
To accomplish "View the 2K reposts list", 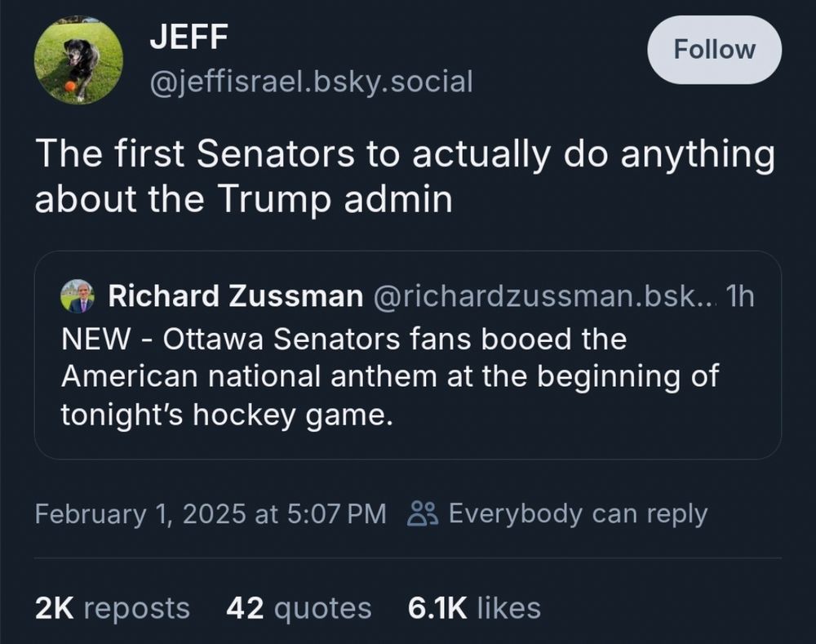I will click(x=111, y=607).
